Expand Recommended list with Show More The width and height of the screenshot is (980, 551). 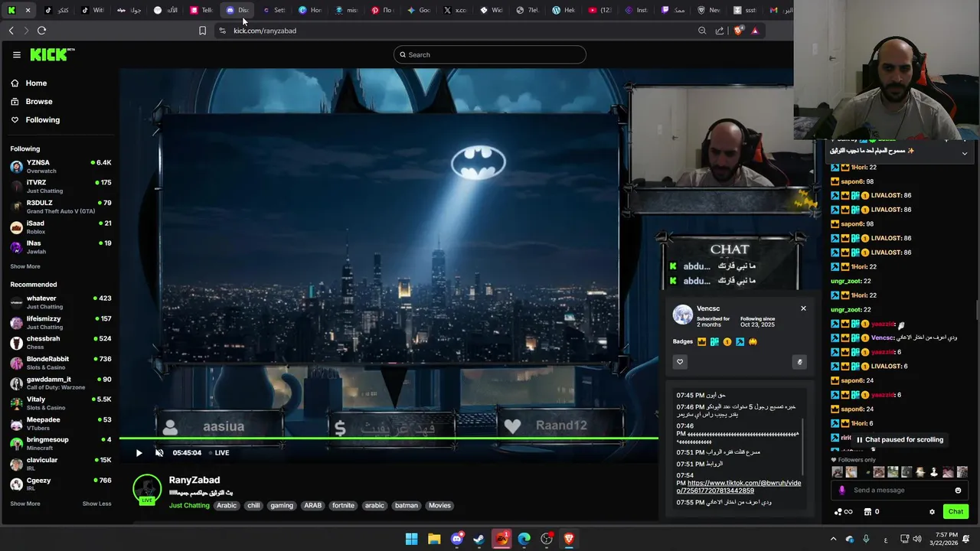click(25, 504)
